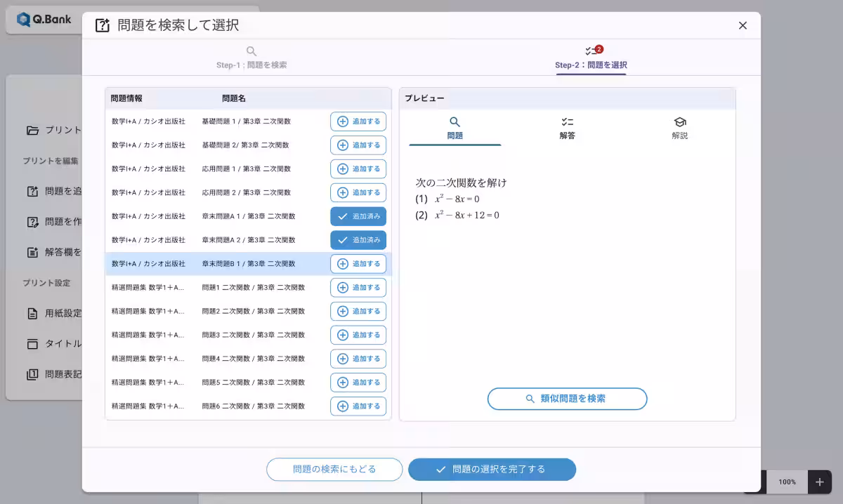Viewport: 843px width, 504px height.
Task: Toggle off 追加済み for 章末問題A 1
Action: pos(358,216)
